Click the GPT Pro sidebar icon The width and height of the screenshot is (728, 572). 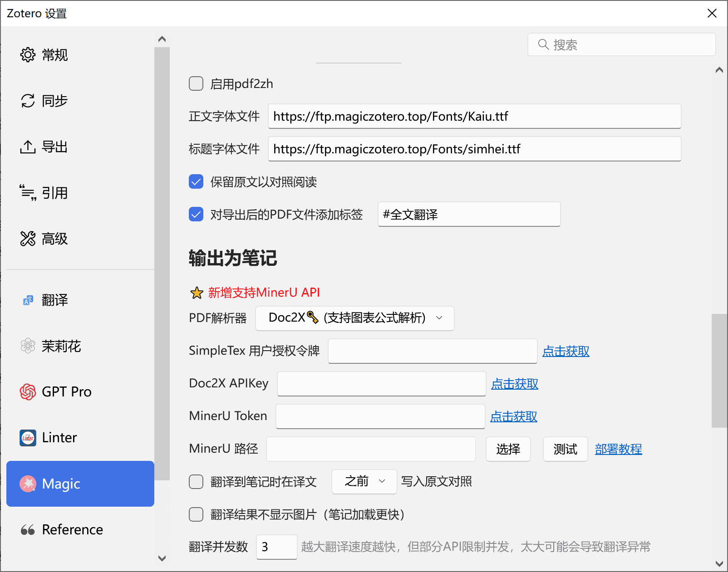pyautogui.click(x=66, y=391)
